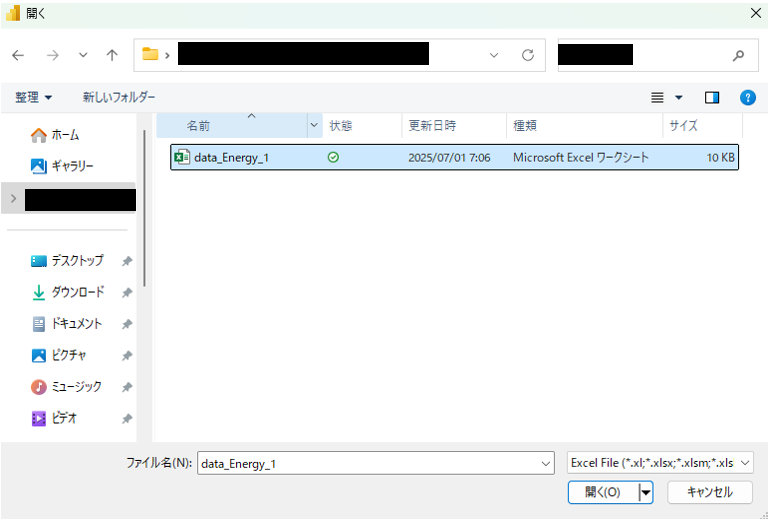Image resolution: width=770 pixels, height=520 pixels.
Task: Sort by 名前 column
Action: point(232,126)
